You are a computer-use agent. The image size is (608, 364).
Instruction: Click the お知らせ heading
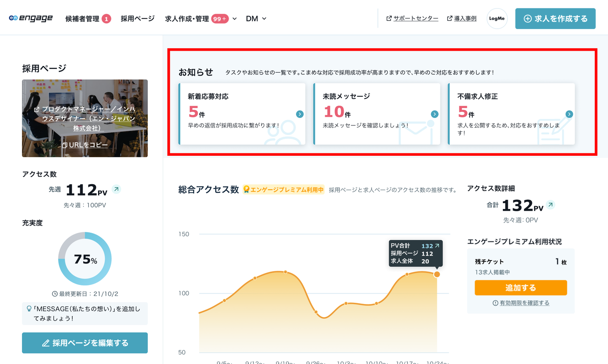[x=195, y=72]
